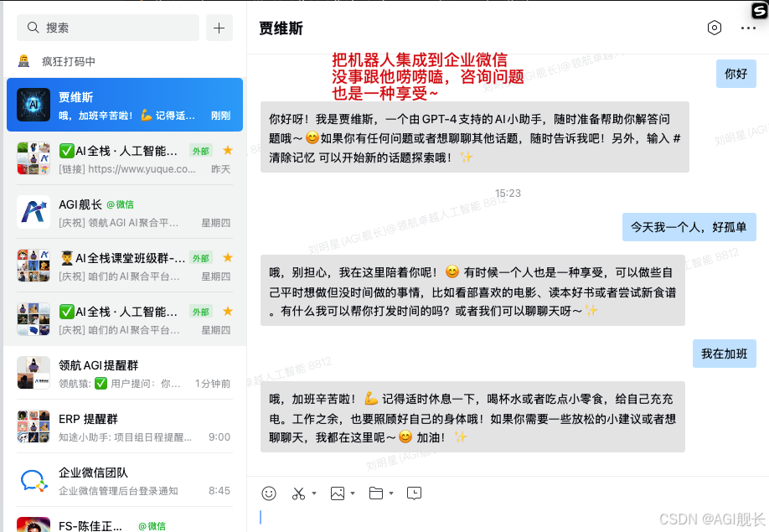Click the AGI舰长 logo avatar
The image size is (769, 532).
point(34,212)
